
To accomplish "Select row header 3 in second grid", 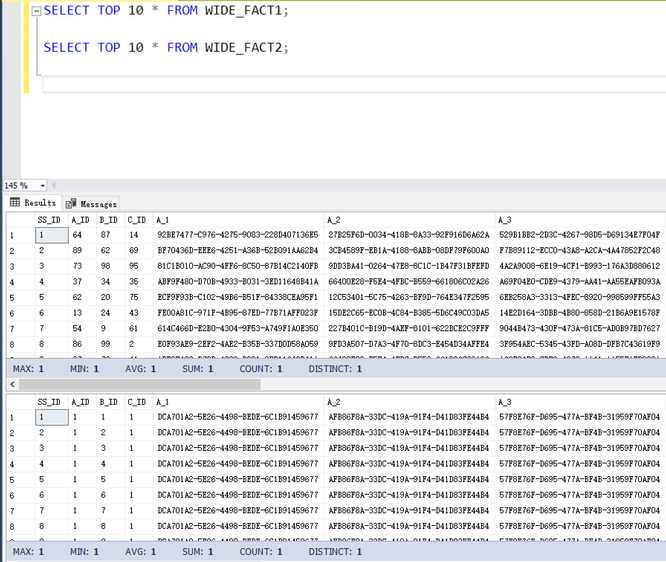I will pyautogui.click(x=20, y=449).
